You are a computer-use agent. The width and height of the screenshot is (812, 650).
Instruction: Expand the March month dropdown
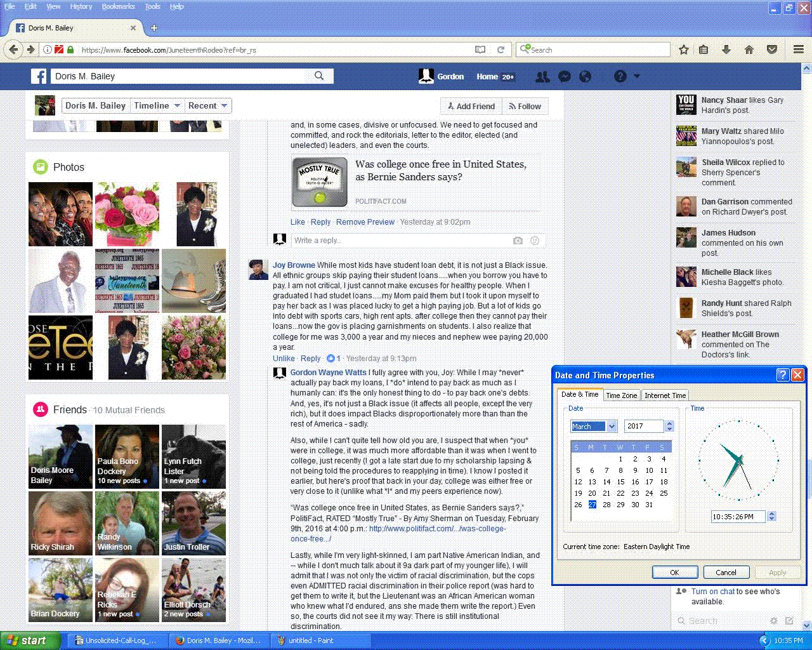pos(612,427)
